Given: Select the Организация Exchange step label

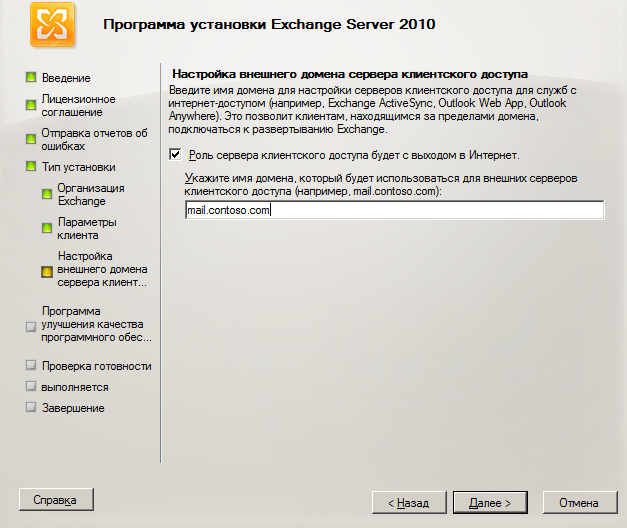Looking at the screenshot, I should [91, 194].
